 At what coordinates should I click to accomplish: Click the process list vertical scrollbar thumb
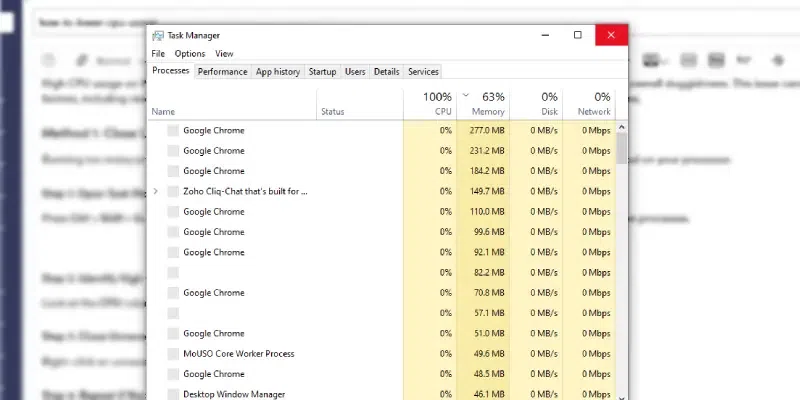coord(621,148)
